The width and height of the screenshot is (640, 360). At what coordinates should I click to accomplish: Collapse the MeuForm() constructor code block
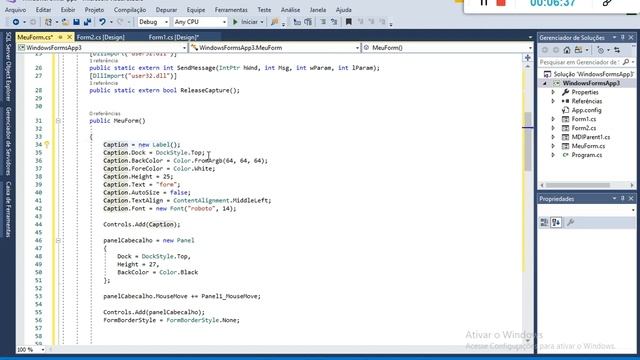[58, 121]
